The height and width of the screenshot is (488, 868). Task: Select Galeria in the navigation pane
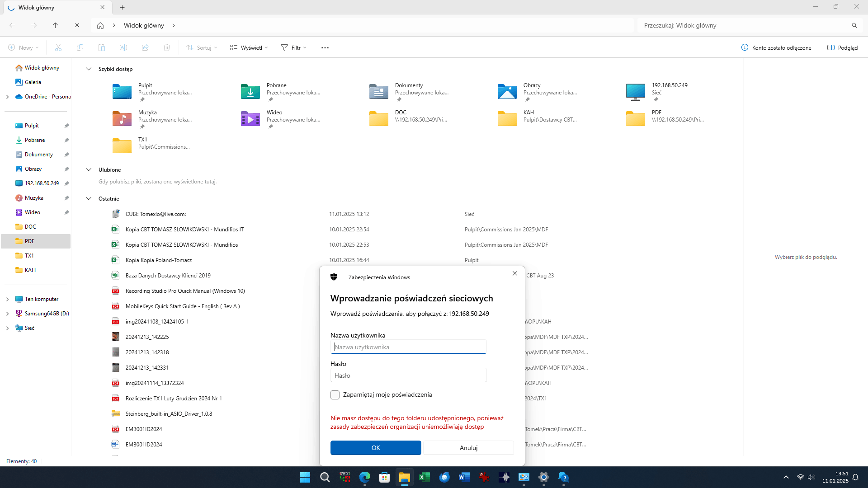pos(33,82)
